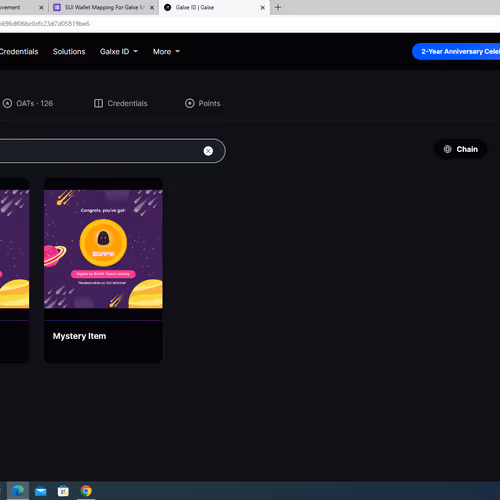Viewport: 500px width, 500px height.
Task: Click the OATs circle icon
Action: [7, 103]
